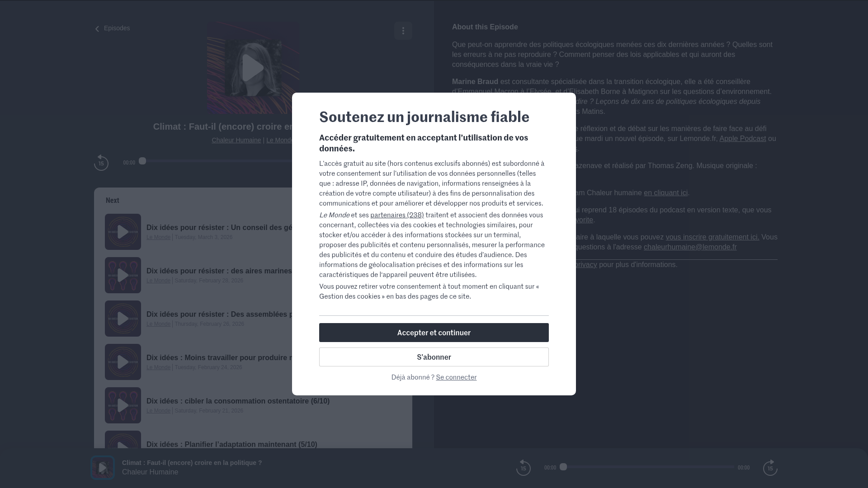Rewind 15 seconds in bottom bar

tap(523, 468)
